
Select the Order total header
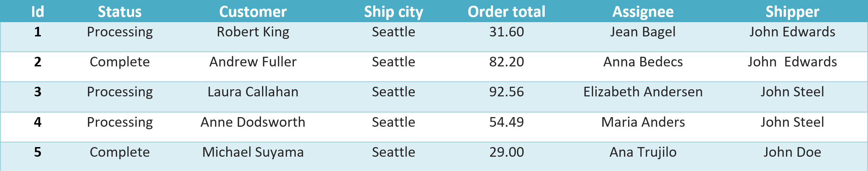[x=506, y=12]
